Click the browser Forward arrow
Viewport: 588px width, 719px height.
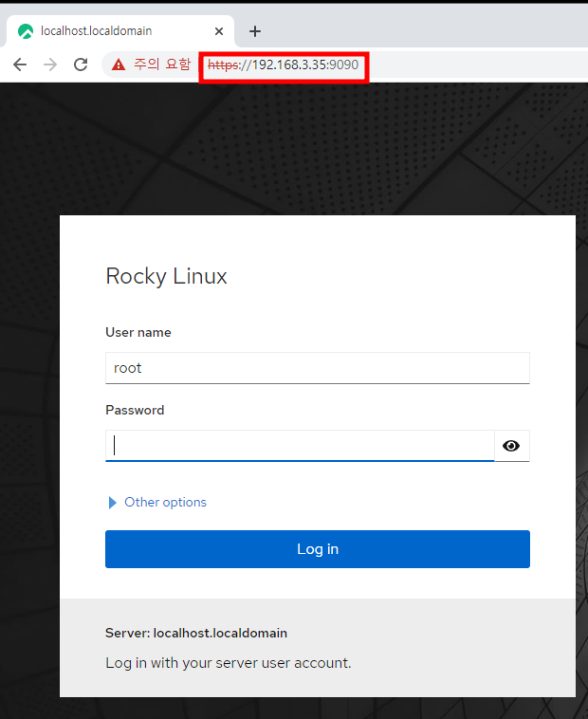coord(50,65)
